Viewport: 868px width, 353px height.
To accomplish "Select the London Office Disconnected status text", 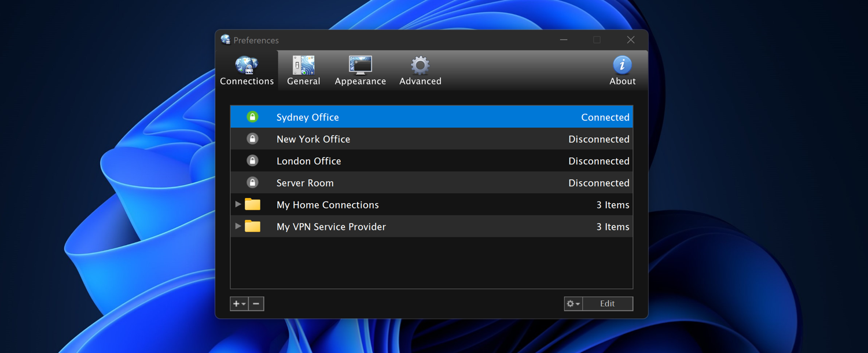I will coord(598,161).
